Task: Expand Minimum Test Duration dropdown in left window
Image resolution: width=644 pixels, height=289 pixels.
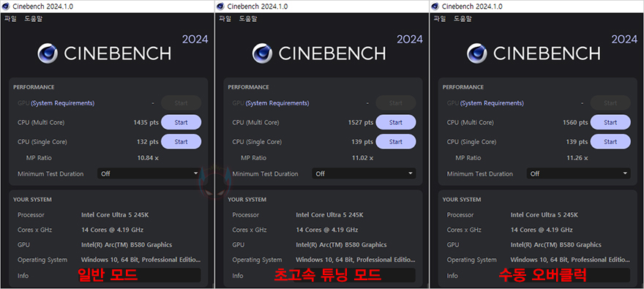Action: 149,173
